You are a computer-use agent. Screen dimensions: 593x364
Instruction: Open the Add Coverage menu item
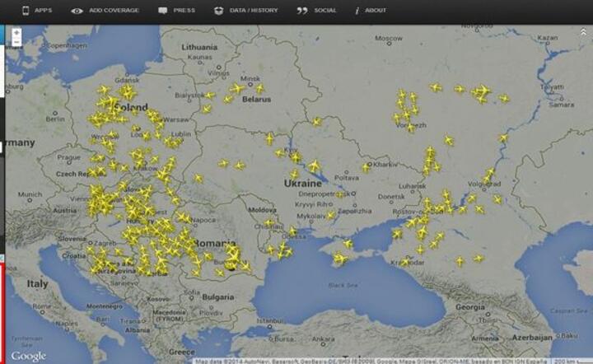click(105, 10)
